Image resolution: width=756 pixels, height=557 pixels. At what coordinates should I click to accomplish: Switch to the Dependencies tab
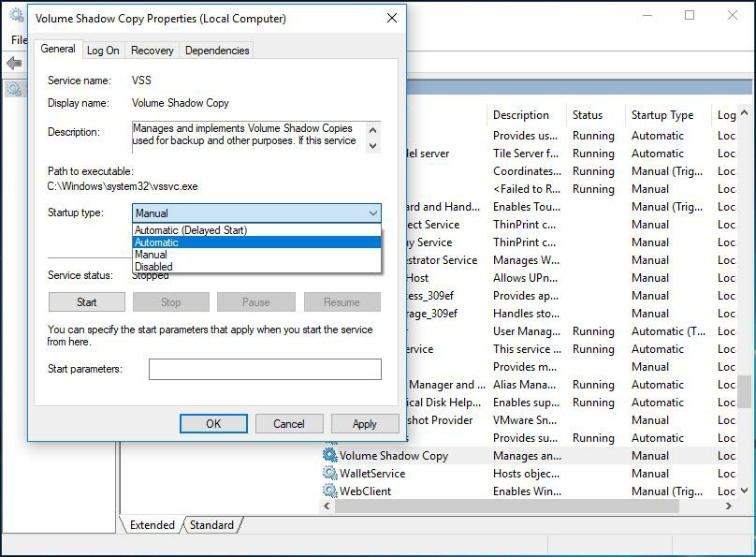click(x=216, y=50)
